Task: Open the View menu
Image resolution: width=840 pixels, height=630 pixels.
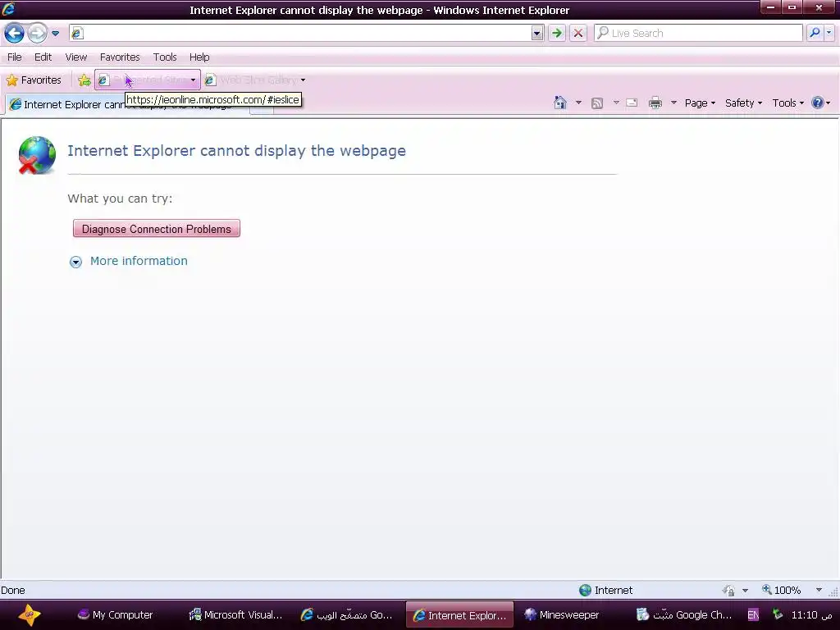Action: (x=76, y=57)
